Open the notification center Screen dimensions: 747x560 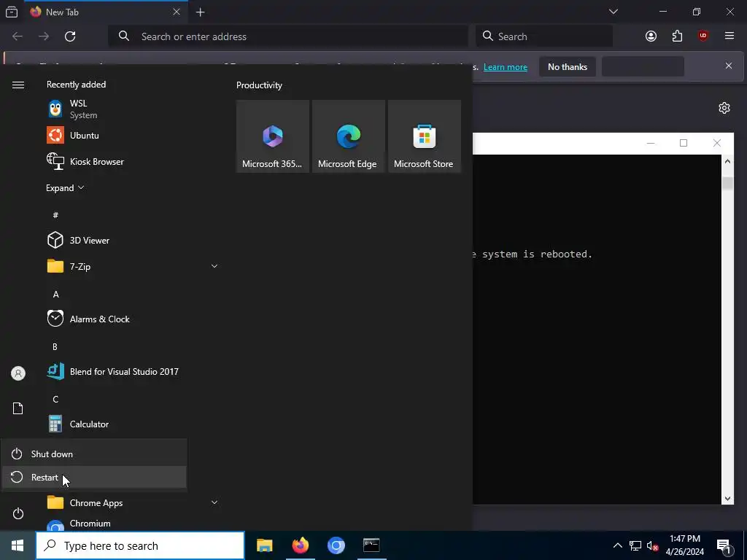(724, 545)
